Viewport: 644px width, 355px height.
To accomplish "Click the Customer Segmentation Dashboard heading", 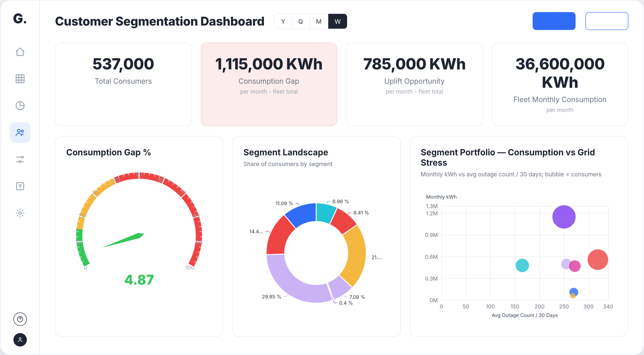I will tap(160, 21).
